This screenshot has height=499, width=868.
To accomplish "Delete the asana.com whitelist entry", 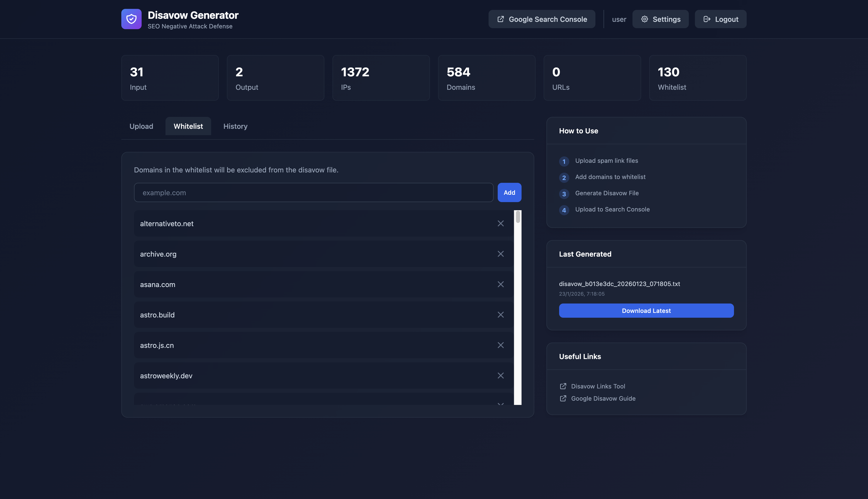I will click(500, 284).
